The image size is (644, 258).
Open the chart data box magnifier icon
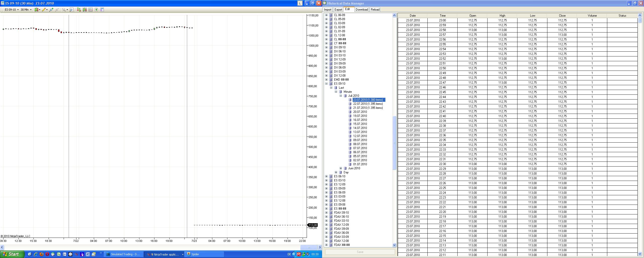tap(72, 10)
